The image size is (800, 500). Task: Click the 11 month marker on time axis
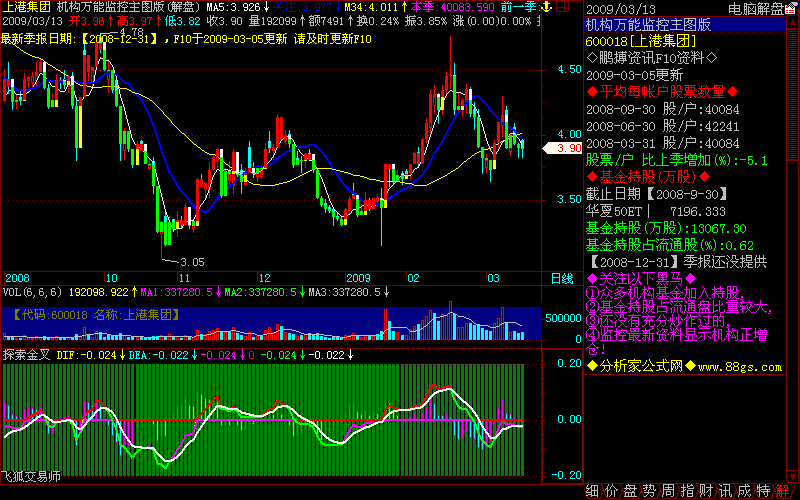click(184, 279)
